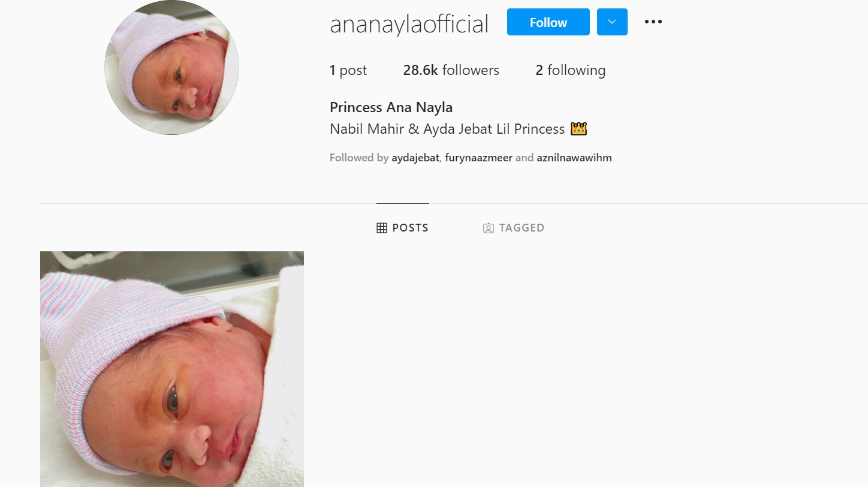Open the 2 following list

571,70
